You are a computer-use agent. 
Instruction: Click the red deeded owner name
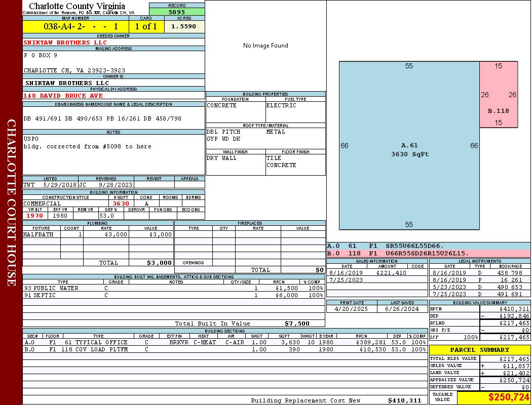point(65,43)
